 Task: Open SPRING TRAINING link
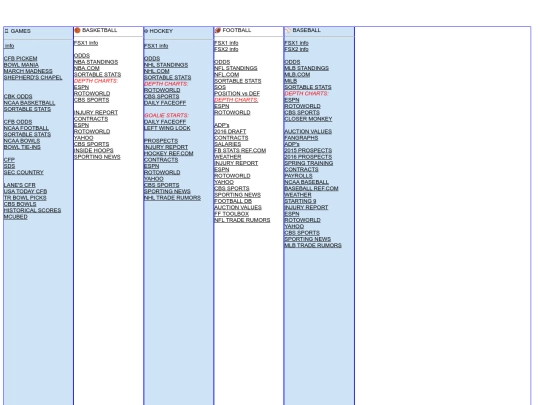click(309, 163)
